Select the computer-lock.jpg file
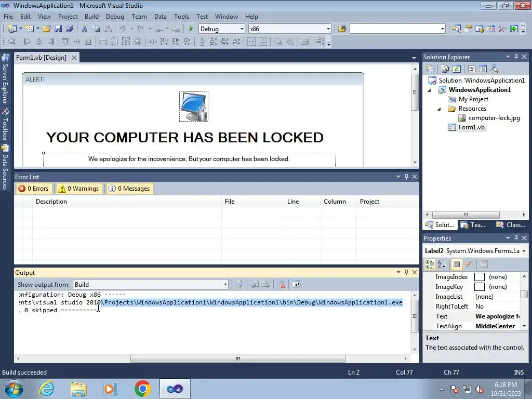This screenshot has width=532, height=399. [494, 118]
